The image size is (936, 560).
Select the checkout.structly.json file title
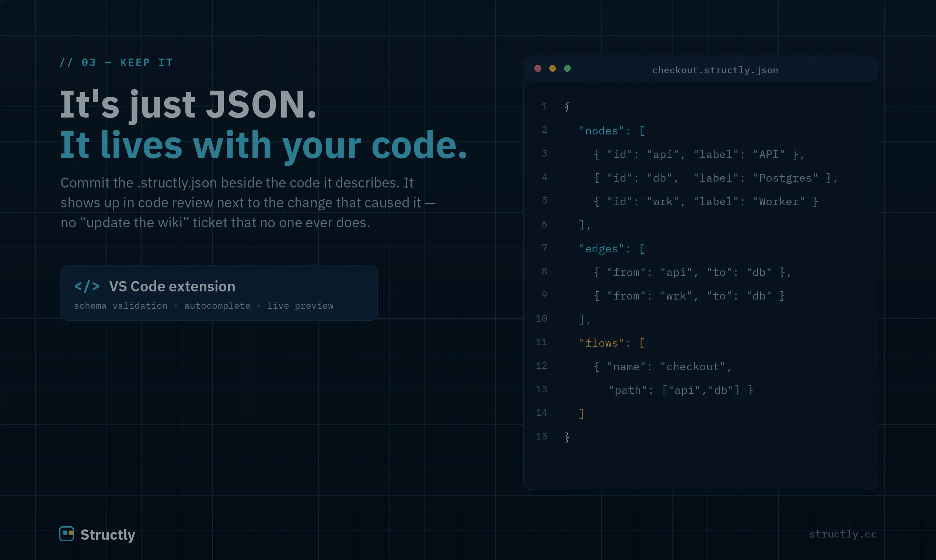[x=715, y=70]
